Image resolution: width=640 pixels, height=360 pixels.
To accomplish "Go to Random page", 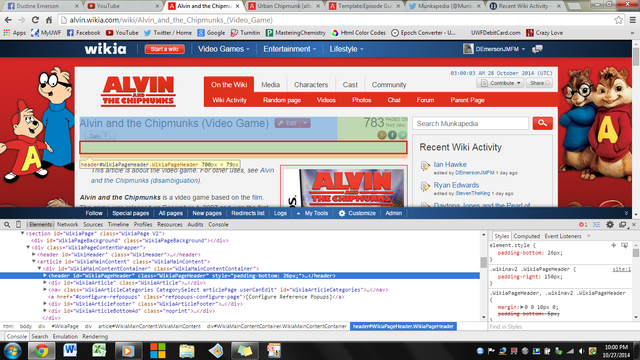I will click(282, 100).
